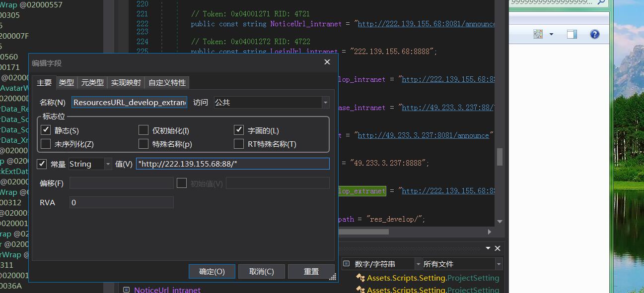Click the Explorer search magnifier icon
Screen dimensions: 644x293
pyautogui.click(x=601, y=2)
